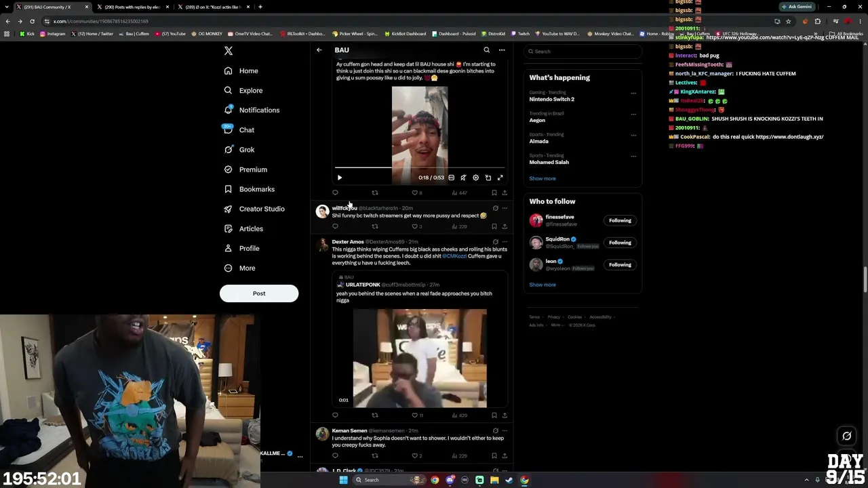Expand the More menu in sidebar
This screenshot has height=488, width=868.
(x=239, y=268)
